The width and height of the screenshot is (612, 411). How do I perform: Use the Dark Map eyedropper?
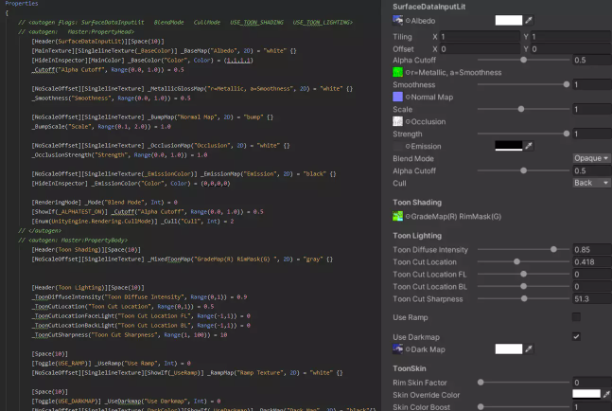528,349
